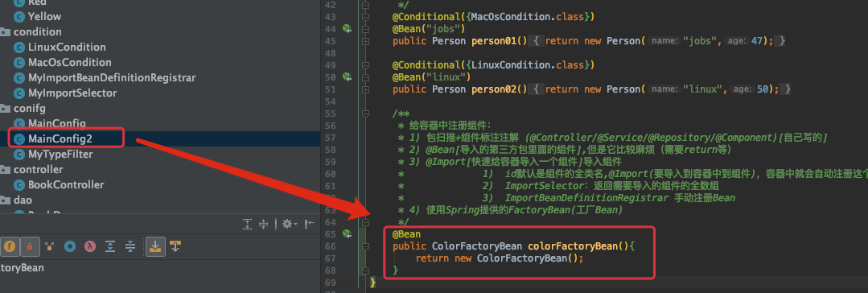The width and height of the screenshot is (868, 293).
Task: Click line number 69 in gutter
Action: (330, 283)
